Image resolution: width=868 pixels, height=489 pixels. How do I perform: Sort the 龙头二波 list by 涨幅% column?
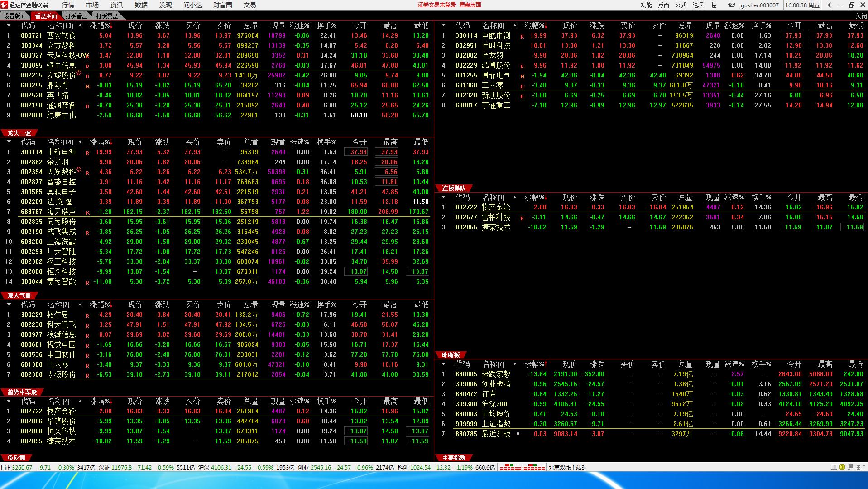pos(101,142)
